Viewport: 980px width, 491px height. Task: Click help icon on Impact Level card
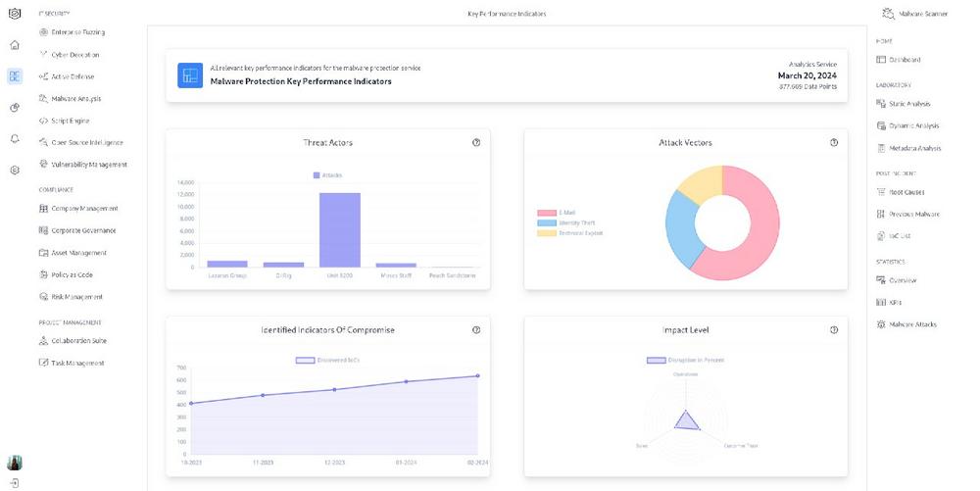834,330
